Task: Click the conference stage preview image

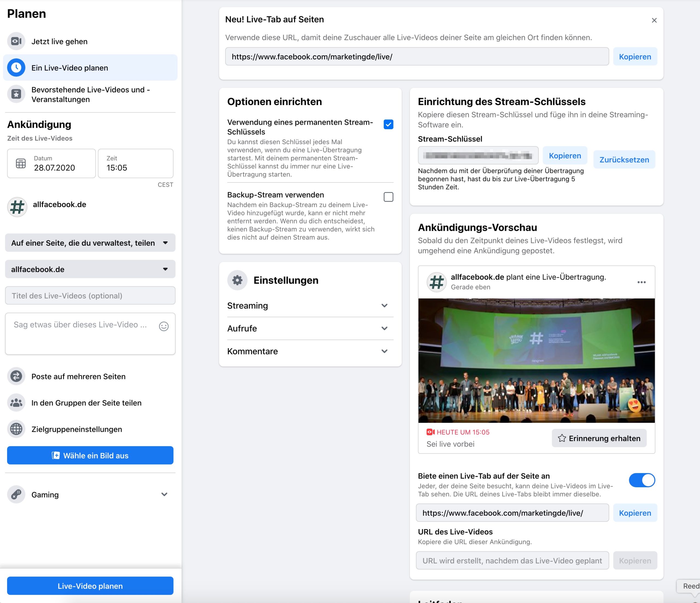Action: pyautogui.click(x=536, y=360)
